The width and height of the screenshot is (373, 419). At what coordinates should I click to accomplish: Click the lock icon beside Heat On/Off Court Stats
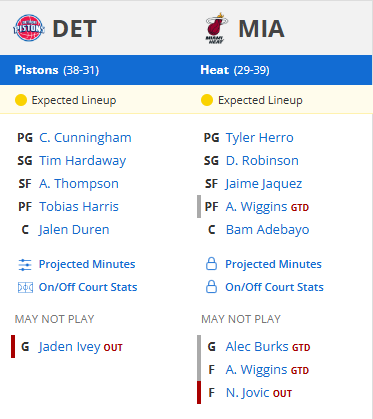(x=211, y=287)
